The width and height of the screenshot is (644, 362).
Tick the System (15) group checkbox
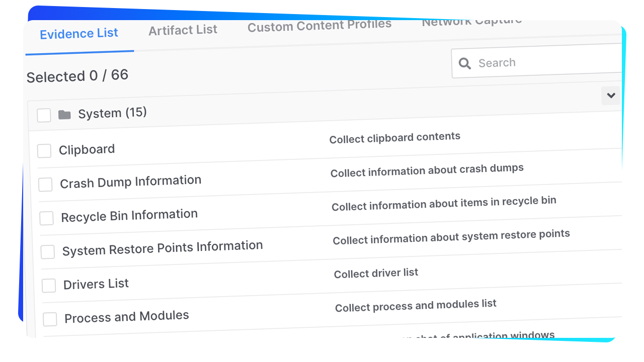tap(44, 116)
